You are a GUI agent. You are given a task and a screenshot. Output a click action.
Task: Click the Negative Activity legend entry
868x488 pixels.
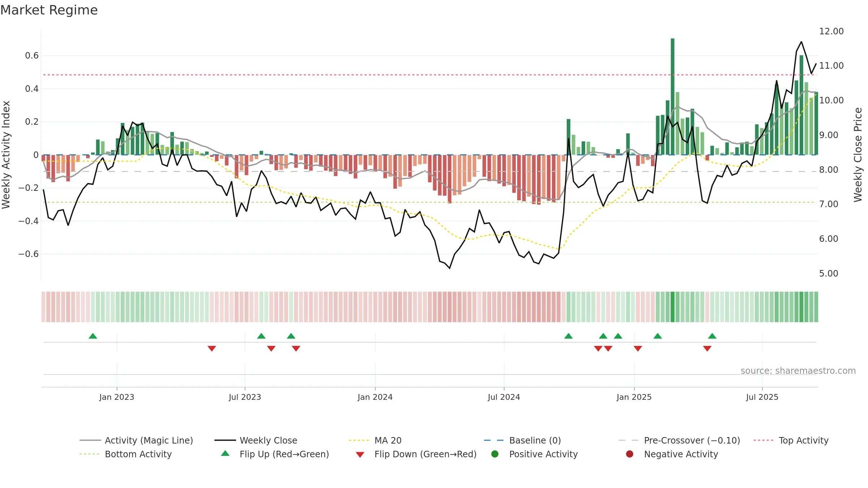672,454
